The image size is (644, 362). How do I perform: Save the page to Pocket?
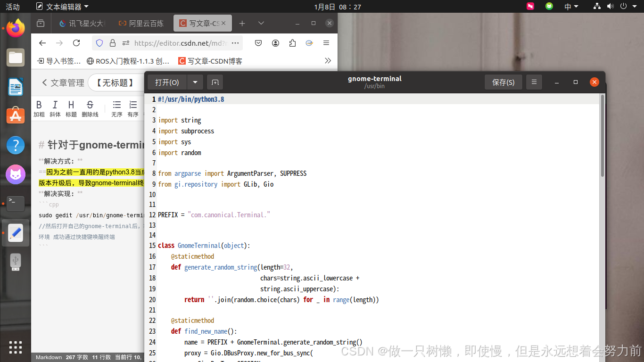coord(258,42)
